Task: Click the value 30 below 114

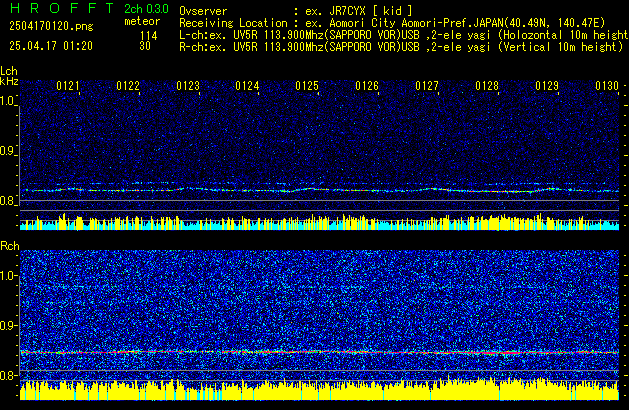Action: [x=145, y=46]
